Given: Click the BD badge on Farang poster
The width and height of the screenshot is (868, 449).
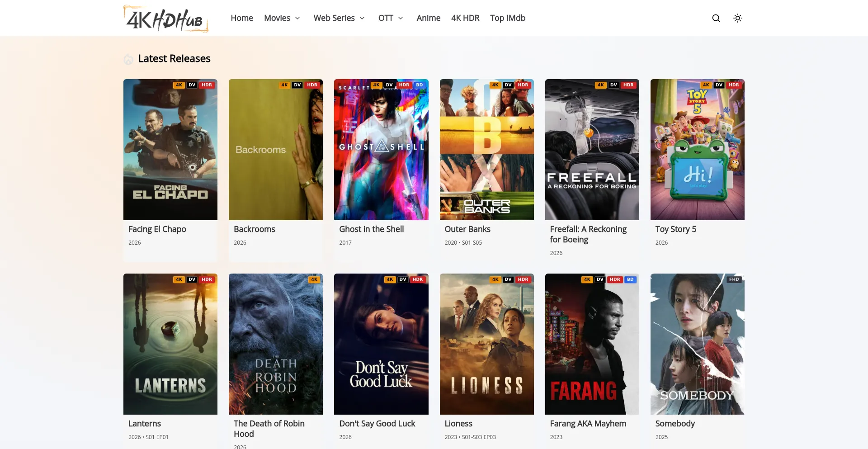Looking at the screenshot, I should pyautogui.click(x=630, y=279).
